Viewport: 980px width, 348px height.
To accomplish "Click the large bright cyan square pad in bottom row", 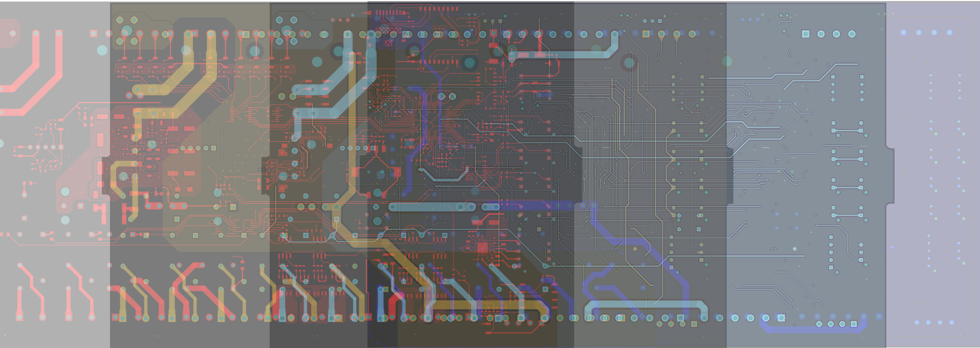I will coord(781,318).
